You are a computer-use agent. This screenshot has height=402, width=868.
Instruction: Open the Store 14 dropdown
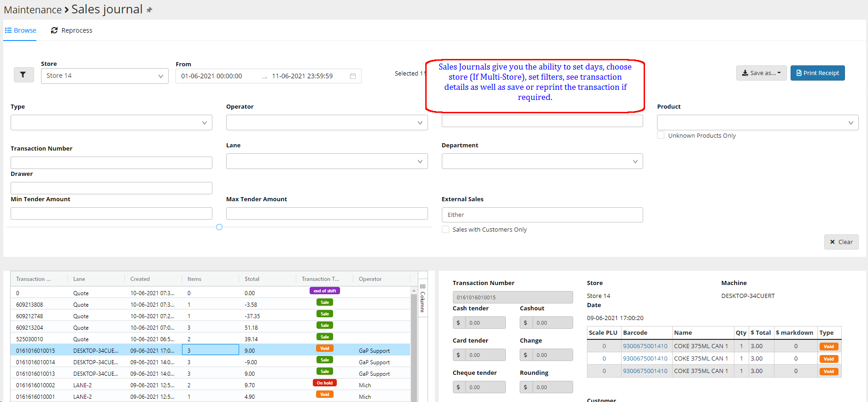105,76
